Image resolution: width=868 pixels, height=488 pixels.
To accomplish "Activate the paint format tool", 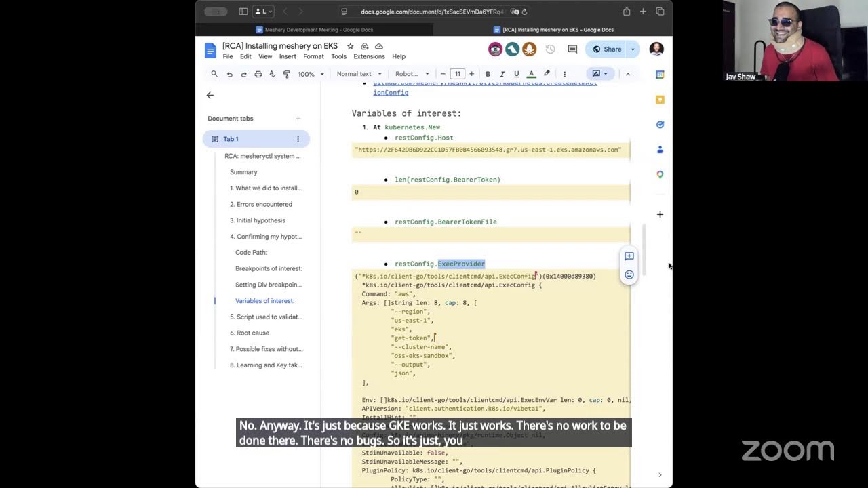I will (x=286, y=74).
